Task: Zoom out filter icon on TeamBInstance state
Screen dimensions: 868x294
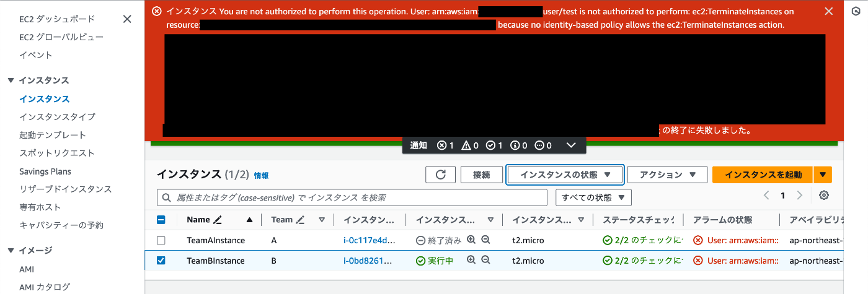Action: 485,261
